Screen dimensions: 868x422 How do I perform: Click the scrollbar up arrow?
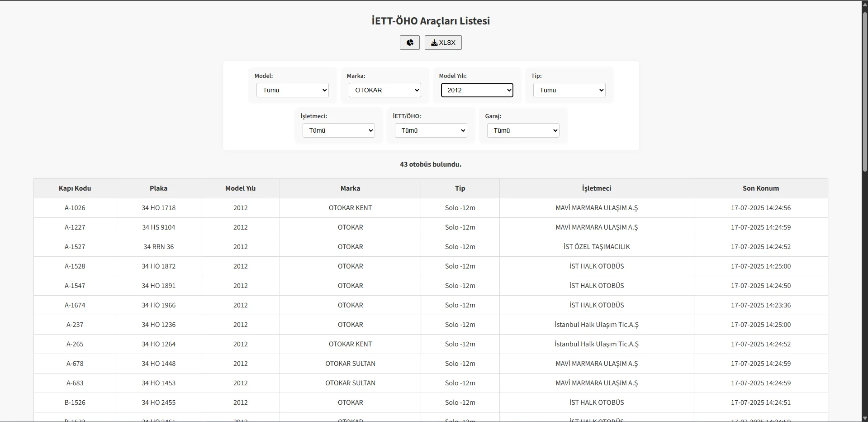coord(864,4)
